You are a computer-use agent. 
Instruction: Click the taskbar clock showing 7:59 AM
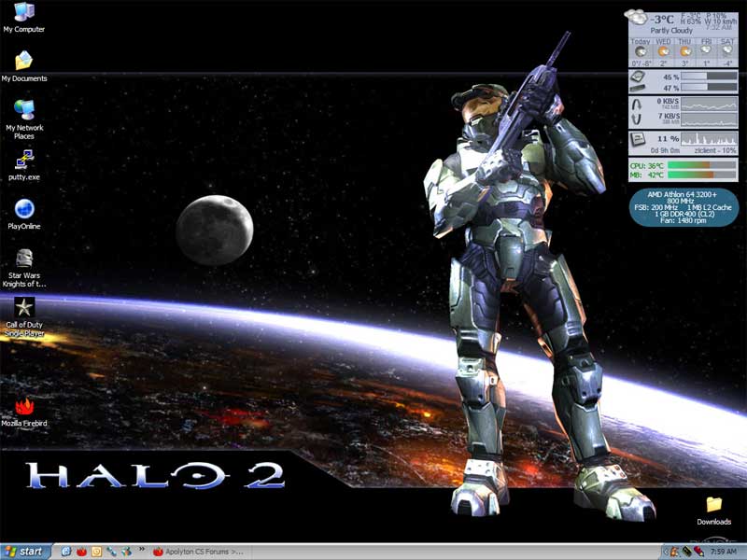tap(723, 552)
